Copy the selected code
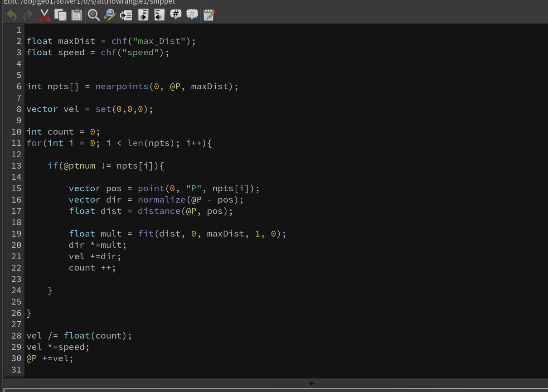 60,15
